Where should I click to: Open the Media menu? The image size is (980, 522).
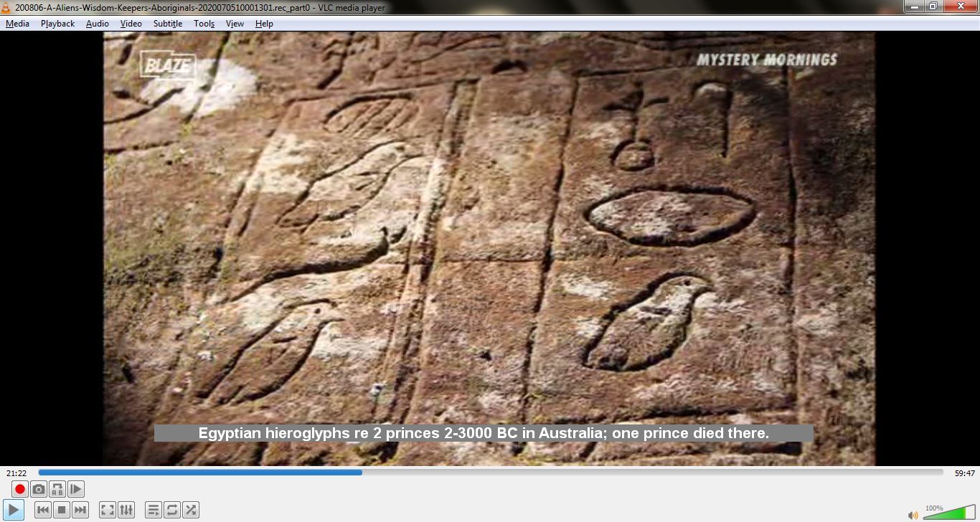[x=17, y=23]
